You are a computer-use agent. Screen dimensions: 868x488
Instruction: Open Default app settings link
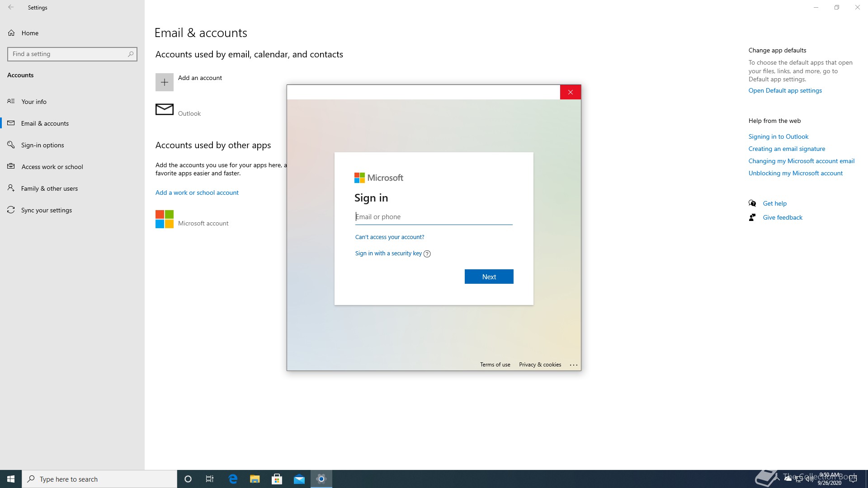pyautogui.click(x=785, y=90)
